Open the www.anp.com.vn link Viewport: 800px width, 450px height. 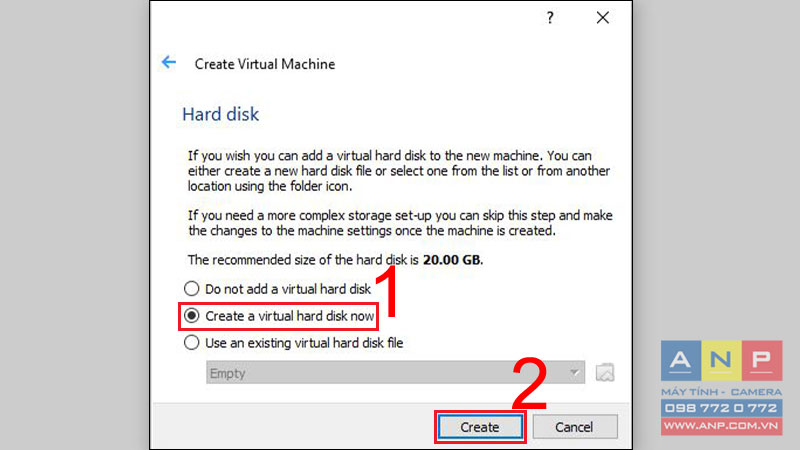coord(721,426)
